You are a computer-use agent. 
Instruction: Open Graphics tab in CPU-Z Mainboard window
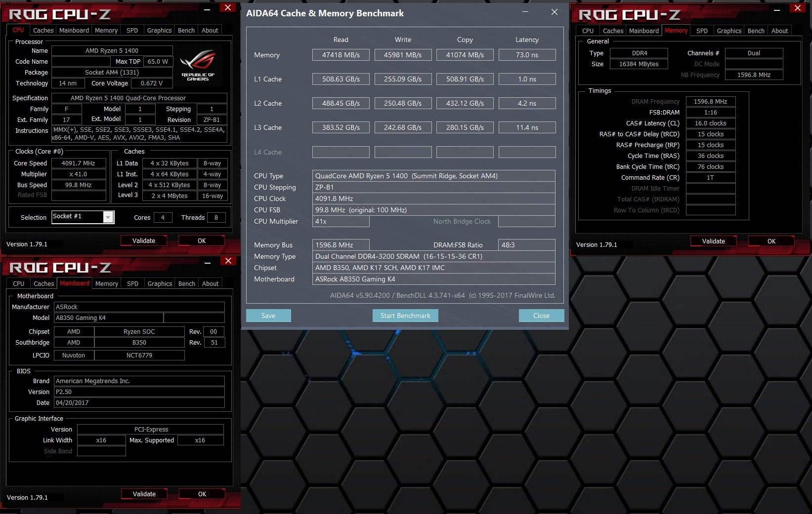[160, 283]
